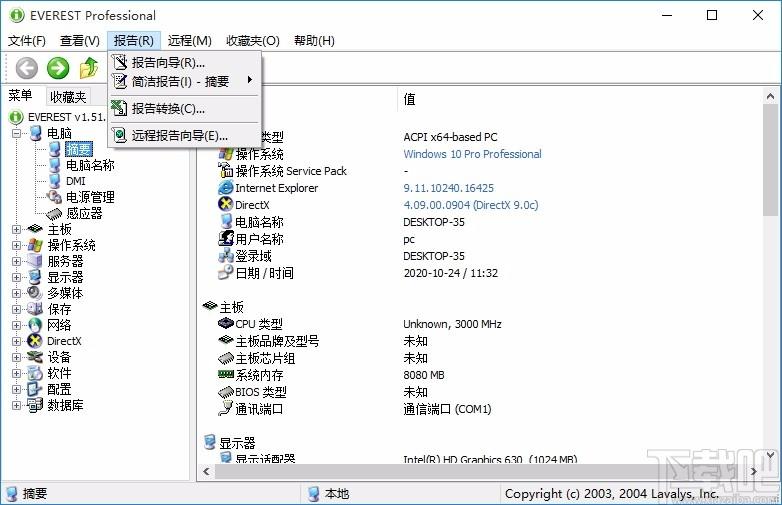782x505 pixels.
Task: Expand the 软件 tree node
Action: point(16,373)
